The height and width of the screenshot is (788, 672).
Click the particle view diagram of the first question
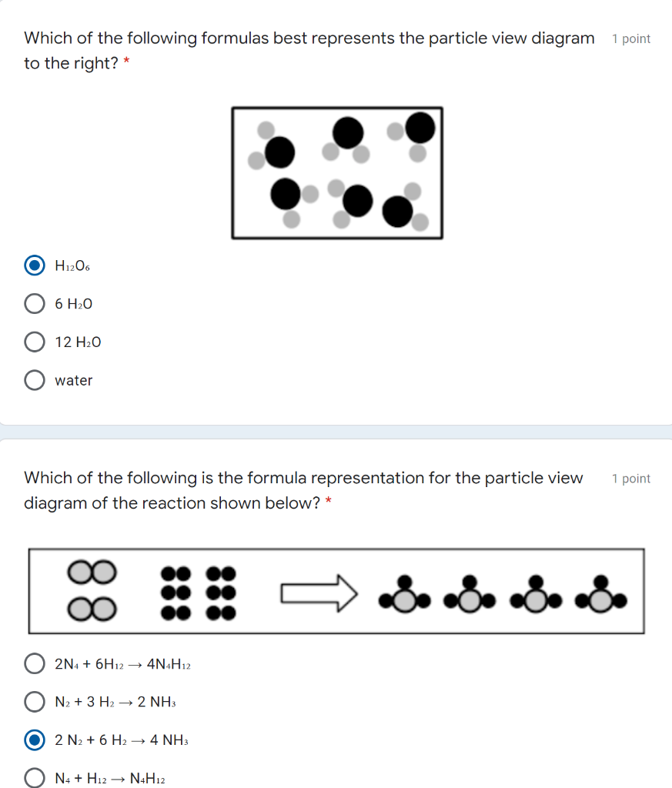pos(337,172)
